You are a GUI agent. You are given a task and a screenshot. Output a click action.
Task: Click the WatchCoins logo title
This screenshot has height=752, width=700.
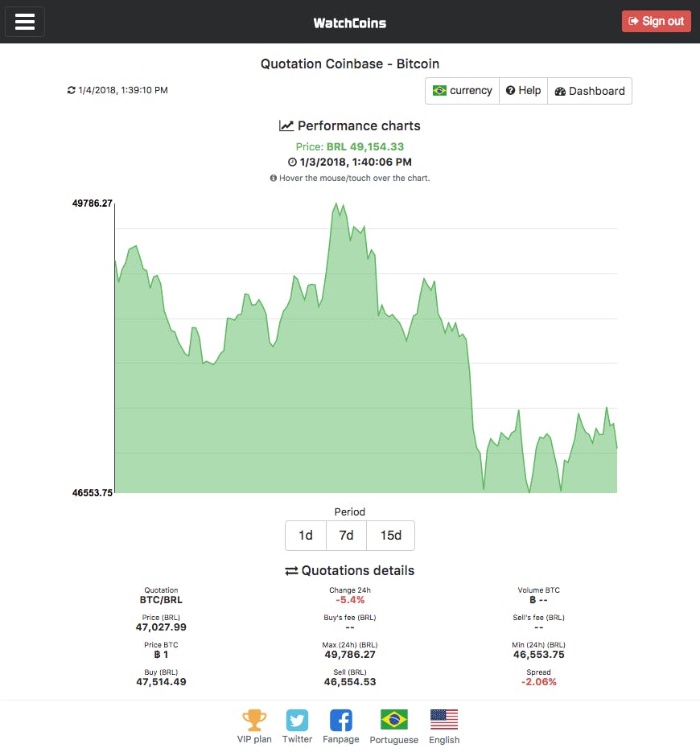click(350, 23)
